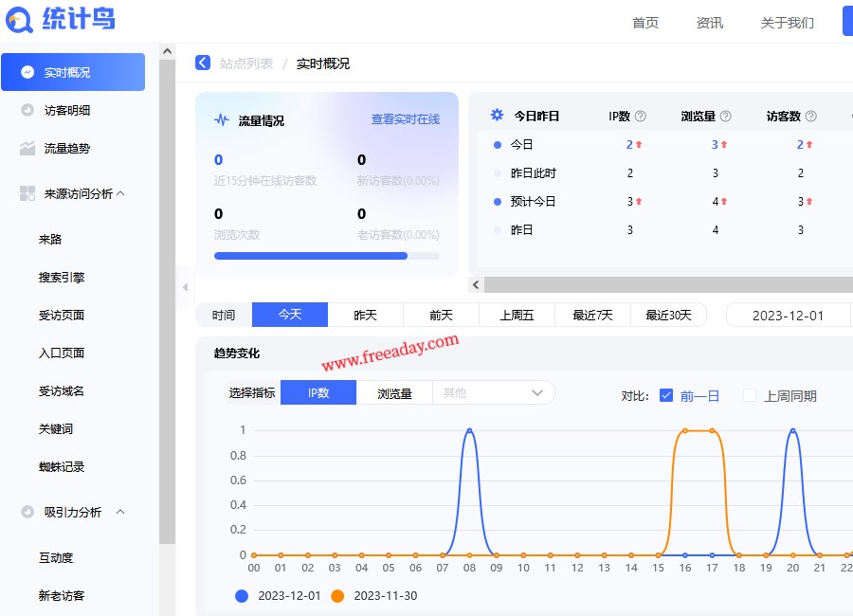This screenshot has height=616, width=853.
Task: Toggle the 今日 row indicator dot
Action: tap(498, 145)
